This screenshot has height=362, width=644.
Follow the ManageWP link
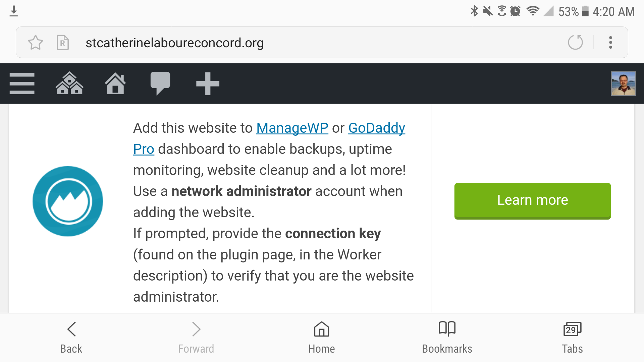tap(292, 128)
